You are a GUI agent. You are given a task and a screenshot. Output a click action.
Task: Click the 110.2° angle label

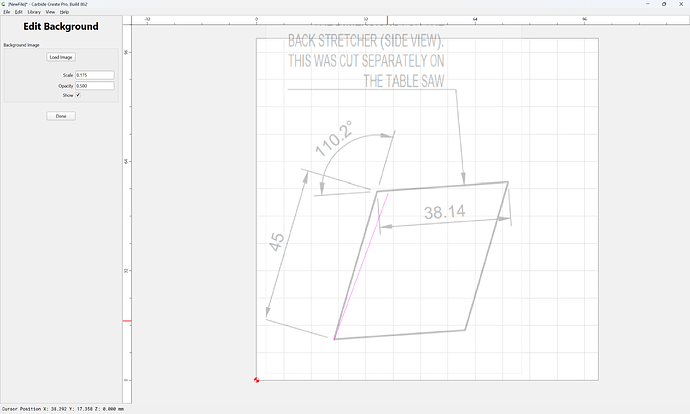click(x=334, y=139)
